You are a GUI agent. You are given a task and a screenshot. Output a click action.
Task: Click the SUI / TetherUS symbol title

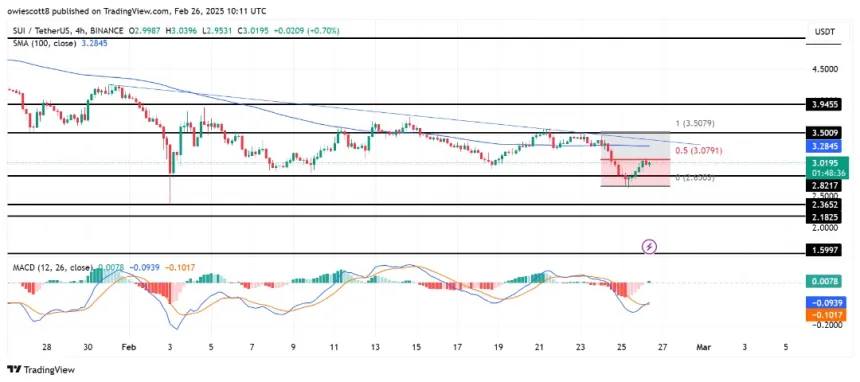[38, 31]
